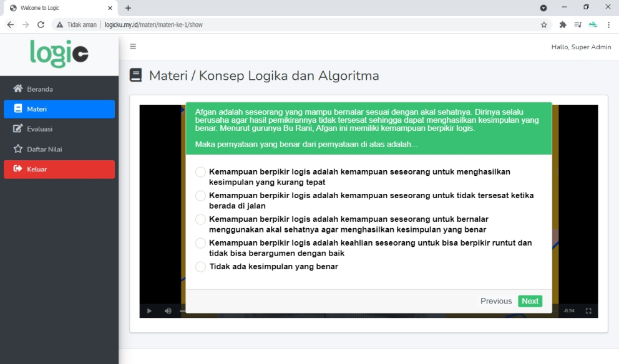The height and width of the screenshot is (364, 619).
Task: Open the Chrome three-dot menu
Action: point(608,25)
